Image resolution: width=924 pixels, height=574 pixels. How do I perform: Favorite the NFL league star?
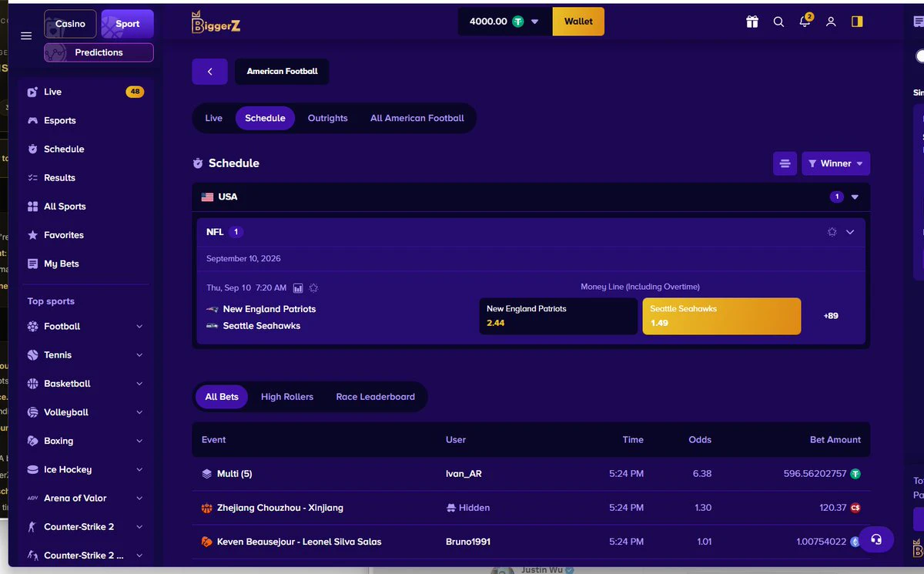click(832, 232)
